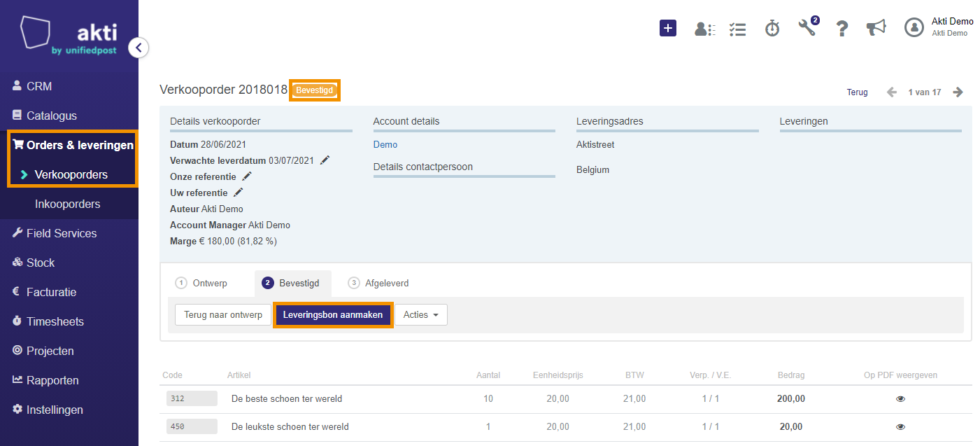The image size is (980, 446).
Task: Select Verkooporders in the sidebar
Action: click(71, 174)
